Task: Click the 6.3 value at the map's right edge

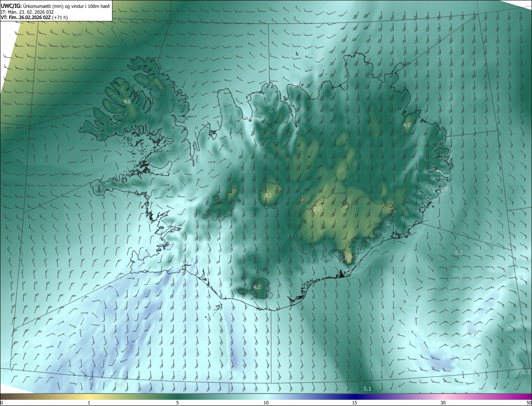Action: 526,372
